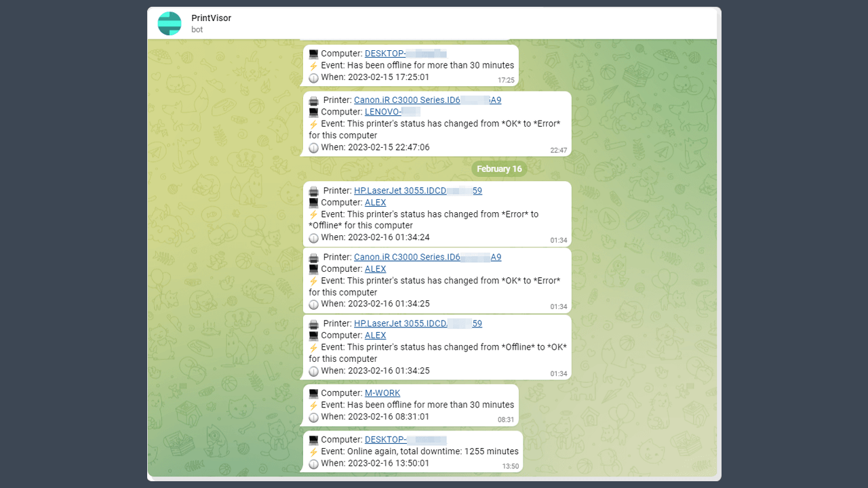The width and height of the screenshot is (868, 488).
Task: Click clock icon beside 2023-02-16 13:50:01
Action: 313,464
